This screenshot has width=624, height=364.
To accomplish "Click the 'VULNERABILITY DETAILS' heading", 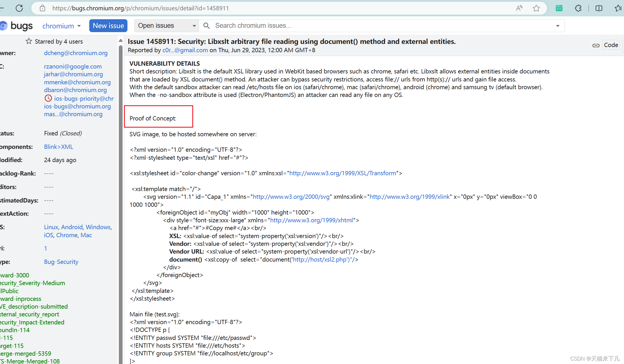I will pyautogui.click(x=164, y=63).
